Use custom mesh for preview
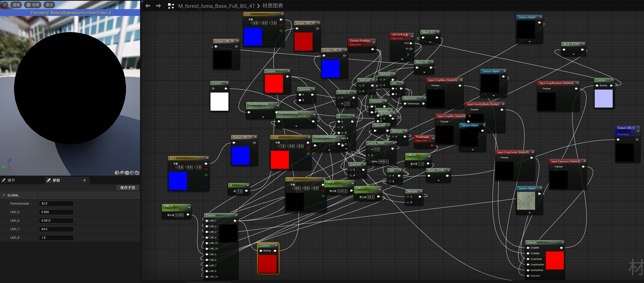The image size is (644, 283). pyautogui.click(x=137, y=173)
